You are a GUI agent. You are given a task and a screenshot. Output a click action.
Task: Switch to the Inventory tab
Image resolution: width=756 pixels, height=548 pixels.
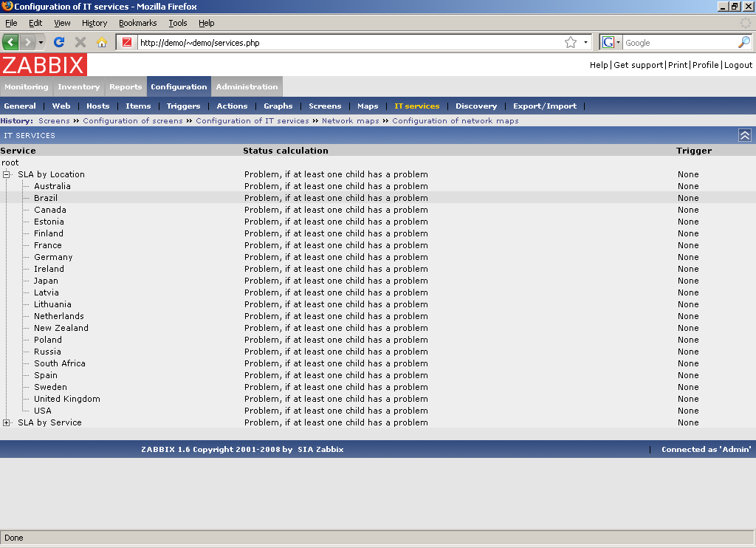78,87
